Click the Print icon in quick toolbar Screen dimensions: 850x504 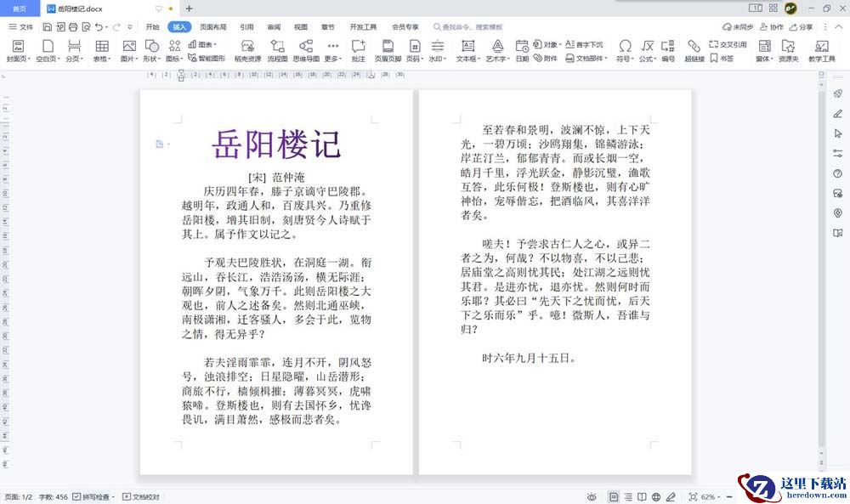click(x=73, y=26)
